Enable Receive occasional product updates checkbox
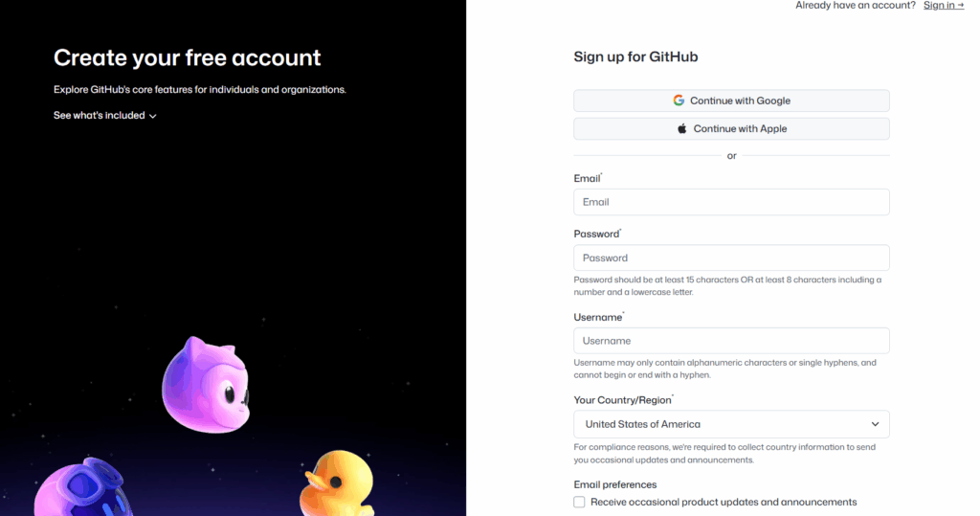Image resolution: width=980 pixels, height=516 pixels. tap(579, 502)
